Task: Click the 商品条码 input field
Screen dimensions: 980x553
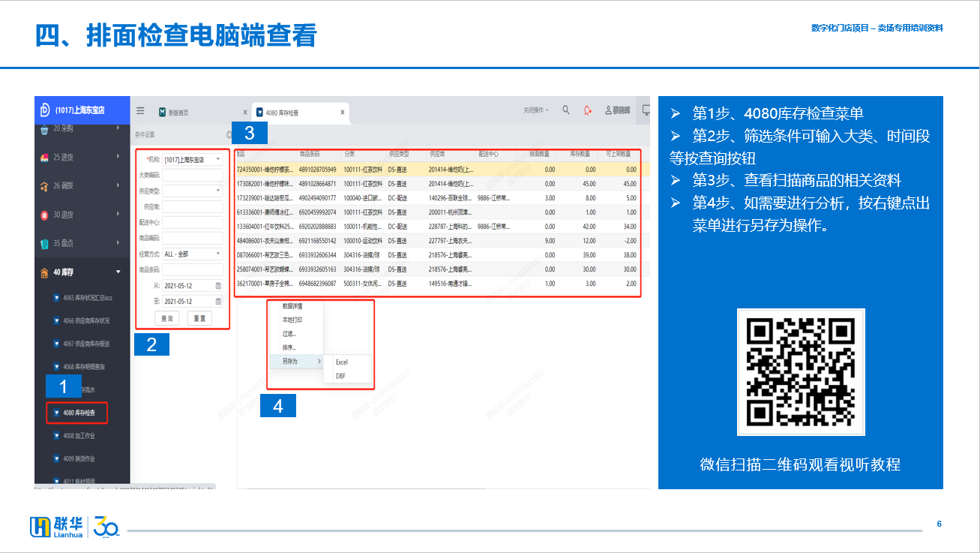Action: pos(193,269)
